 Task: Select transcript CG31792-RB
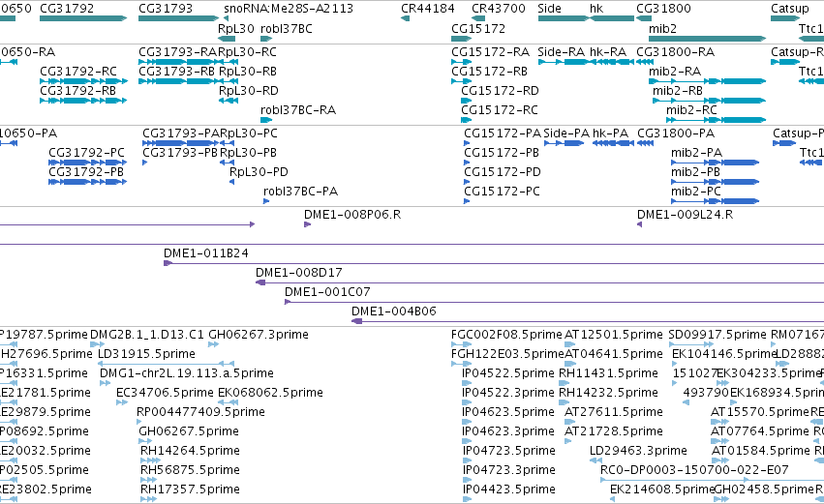point(78,91)
